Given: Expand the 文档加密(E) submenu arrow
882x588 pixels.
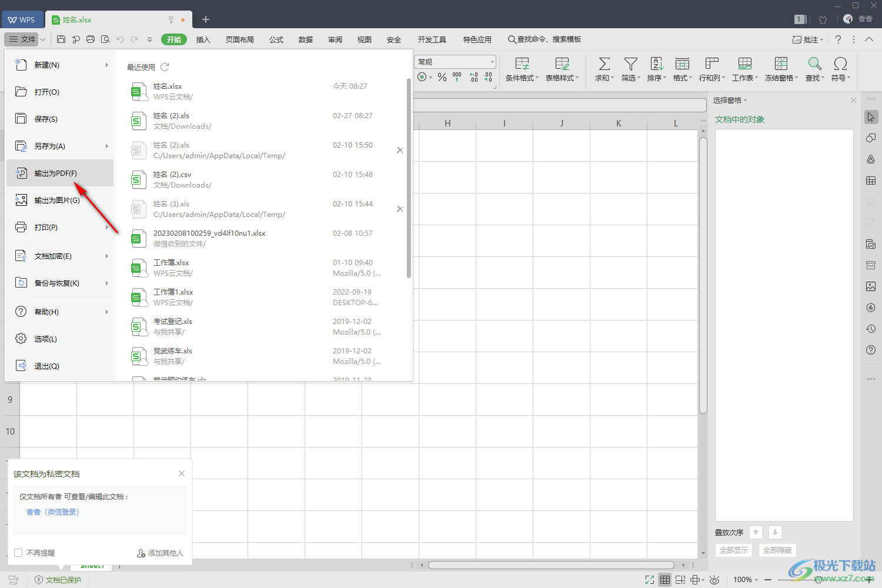Looking at the screenshot, I should click(x=106, y=256).
